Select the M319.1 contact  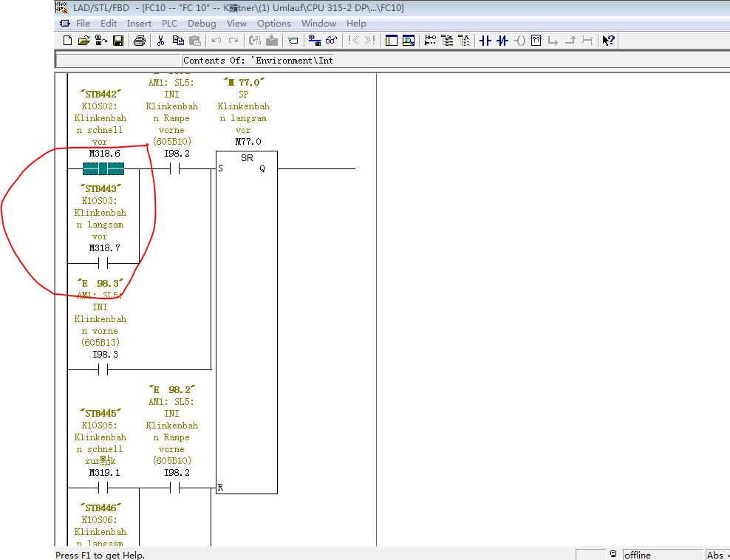click(x=103, y=488)
